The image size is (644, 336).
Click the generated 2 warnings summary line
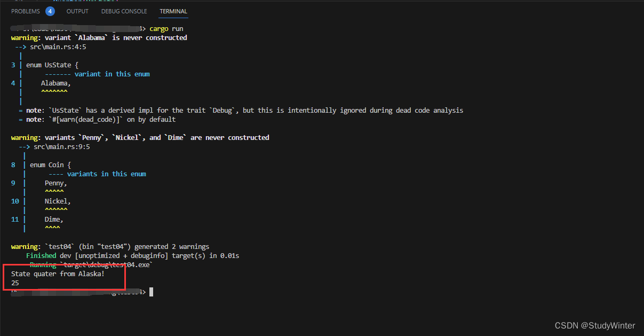tap(109, 246)
